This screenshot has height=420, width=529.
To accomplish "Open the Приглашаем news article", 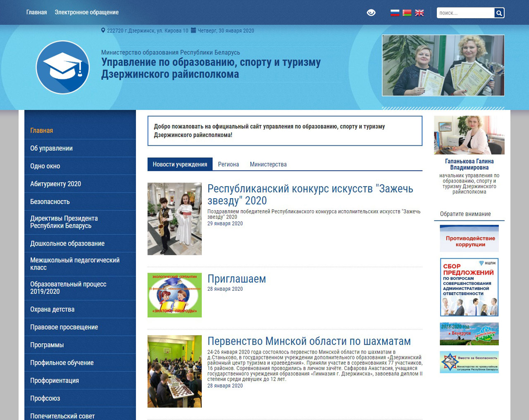I will point(236,279).
